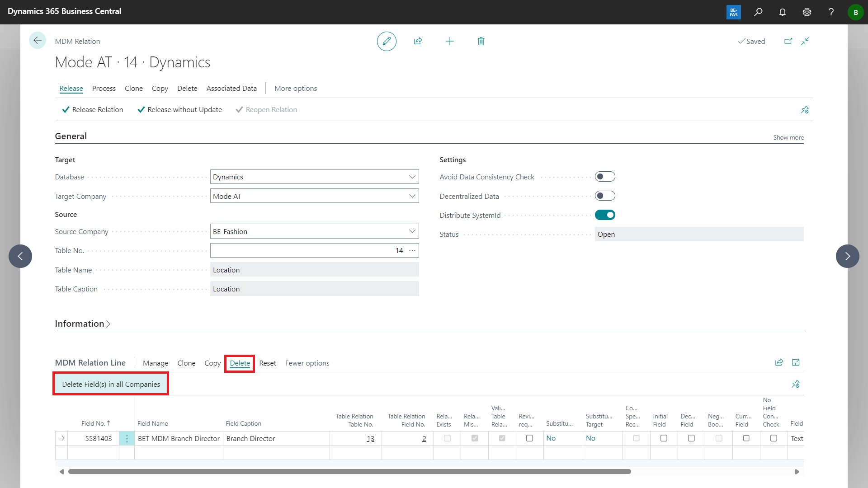Check Review required box in row
The image size is (868, 488).
pyautogui.click(x=529, y=438)
